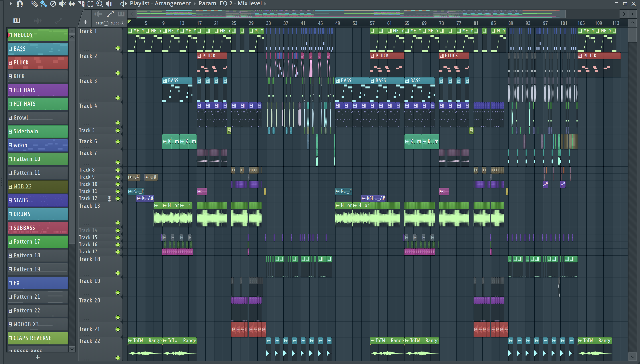Viewport: 640px width, 364px height.
Task: Add a track with the plus button
Action: coord(86,22)
